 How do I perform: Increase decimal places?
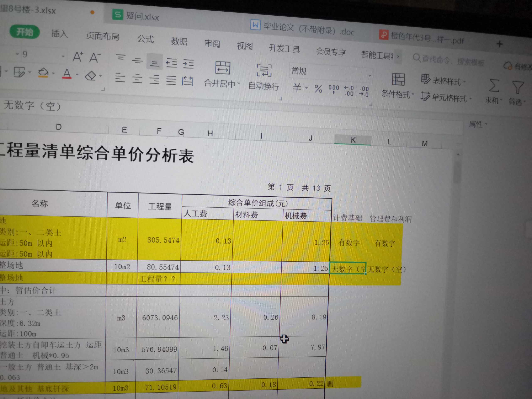click(x=349, y=91)
